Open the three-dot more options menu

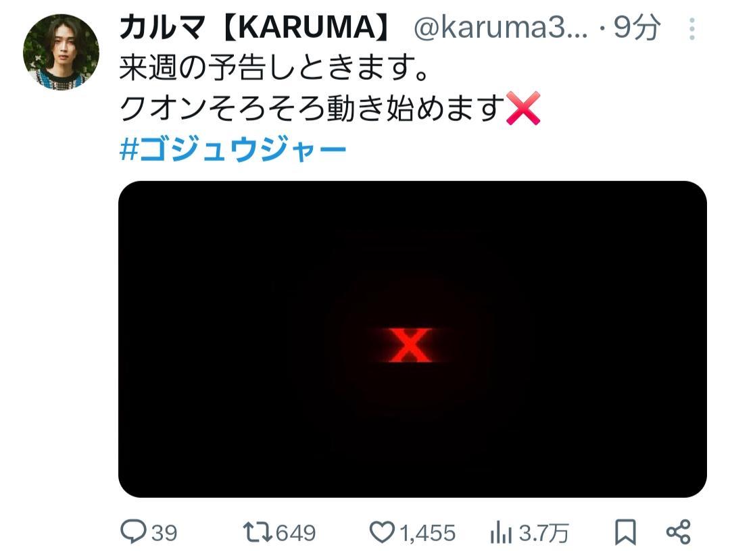pyautogui.click(x=692, y=29)
